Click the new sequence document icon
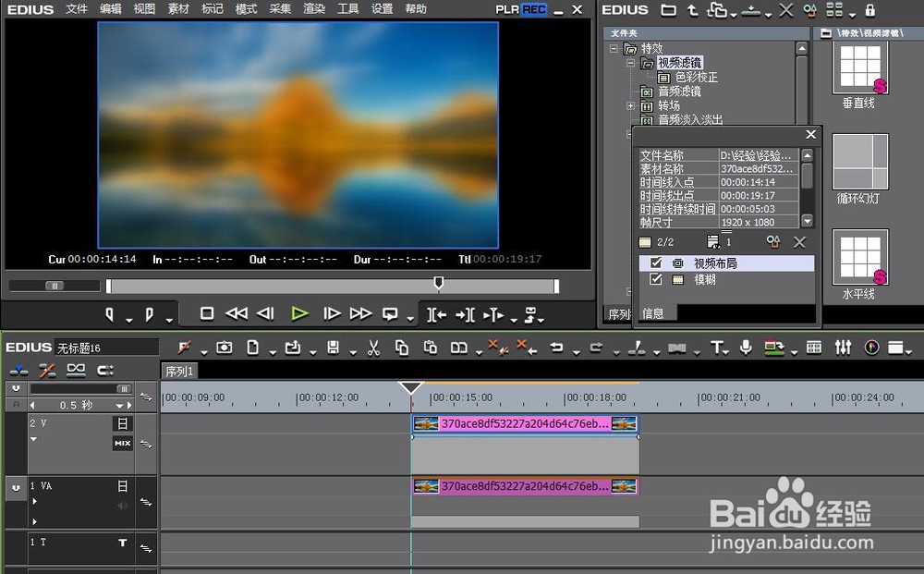The image size is (924, 574). pos(253,348)
